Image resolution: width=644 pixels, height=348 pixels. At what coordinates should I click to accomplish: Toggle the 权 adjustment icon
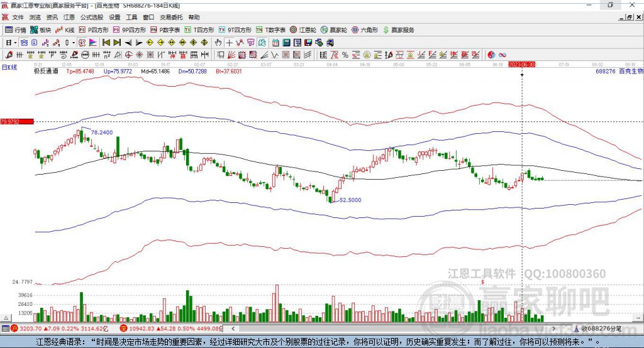pos(82,43)
